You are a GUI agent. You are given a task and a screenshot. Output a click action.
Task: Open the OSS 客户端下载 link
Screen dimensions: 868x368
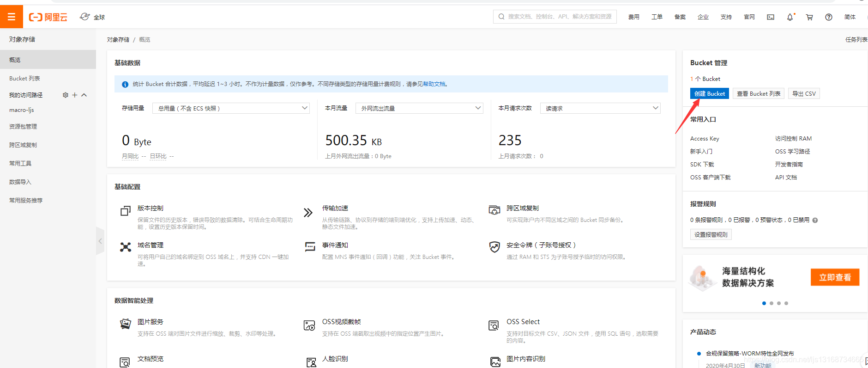710,178
